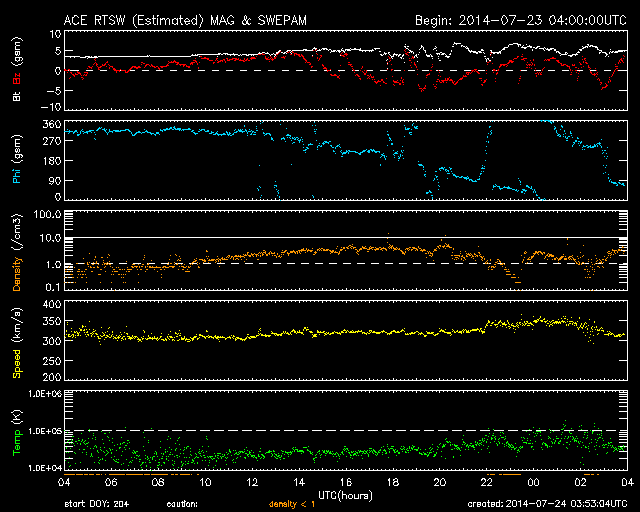Click the '100.0' tick on the Density axis
640x512 pixels.
point(47,214)
